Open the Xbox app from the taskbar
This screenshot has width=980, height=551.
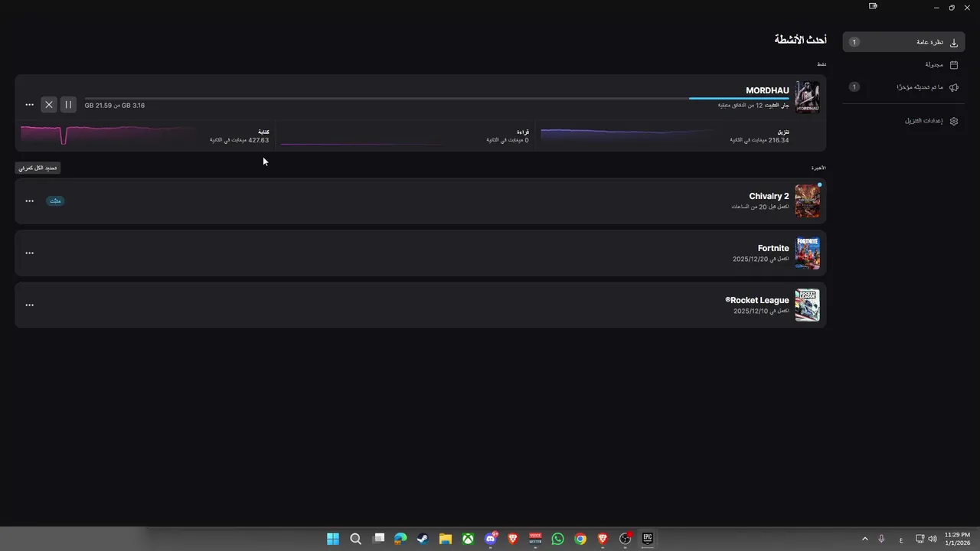click(468, 539)
